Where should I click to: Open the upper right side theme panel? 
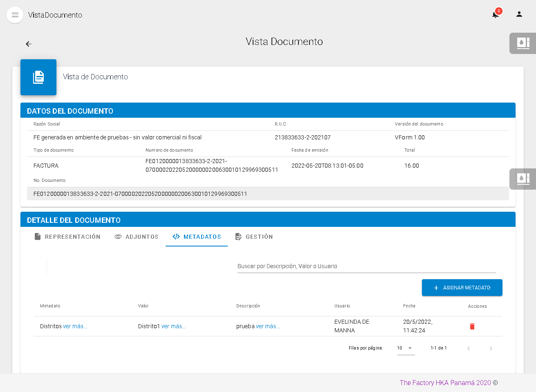[523, 43]
